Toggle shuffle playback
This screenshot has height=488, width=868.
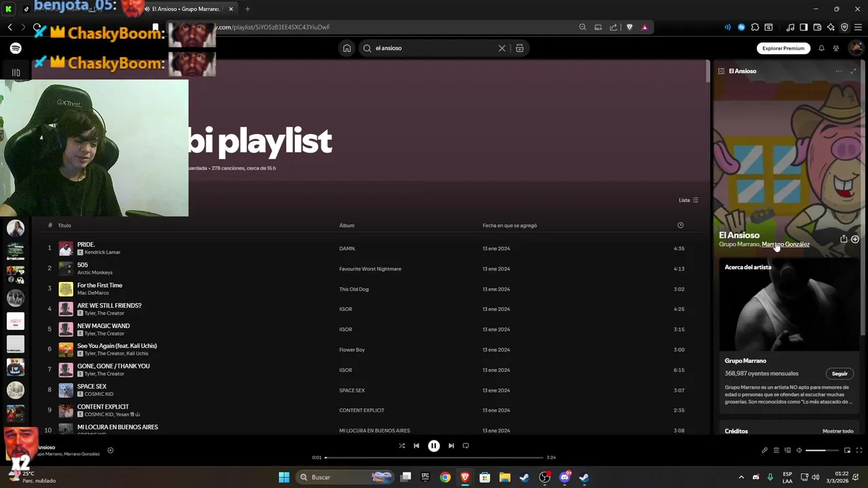pyautogui.click(x=401, y=446)
